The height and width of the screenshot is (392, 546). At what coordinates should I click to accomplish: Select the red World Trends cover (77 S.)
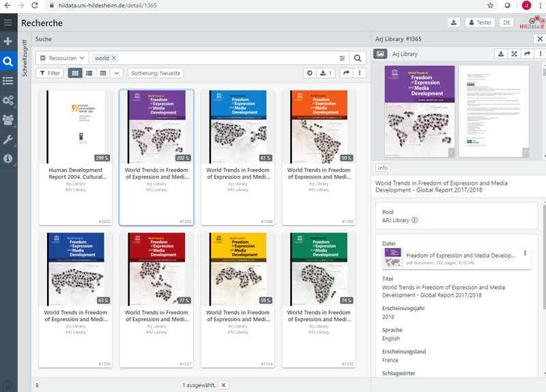156,269
